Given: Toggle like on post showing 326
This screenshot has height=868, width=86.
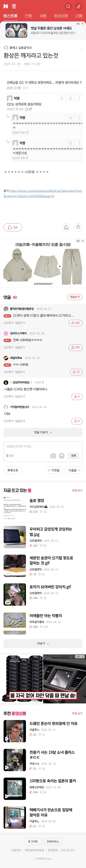Looking at the screenshot, I should point(13,227).
